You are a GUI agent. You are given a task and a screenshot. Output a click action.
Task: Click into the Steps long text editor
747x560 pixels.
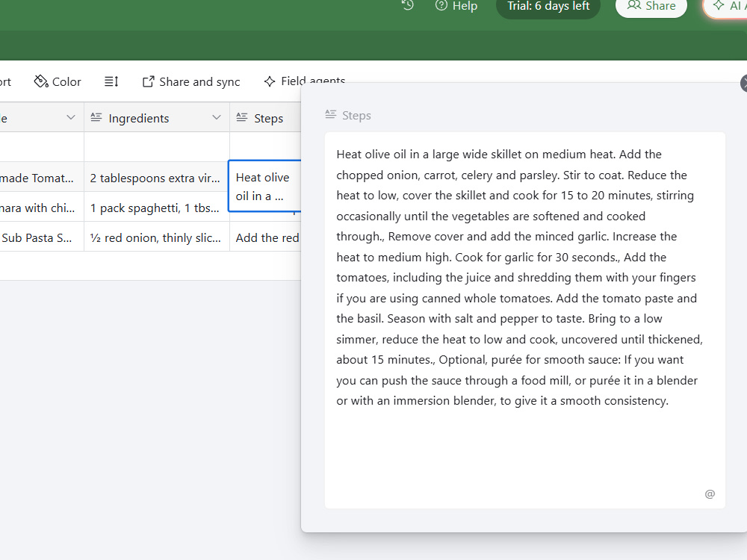[x=525, y=320]
